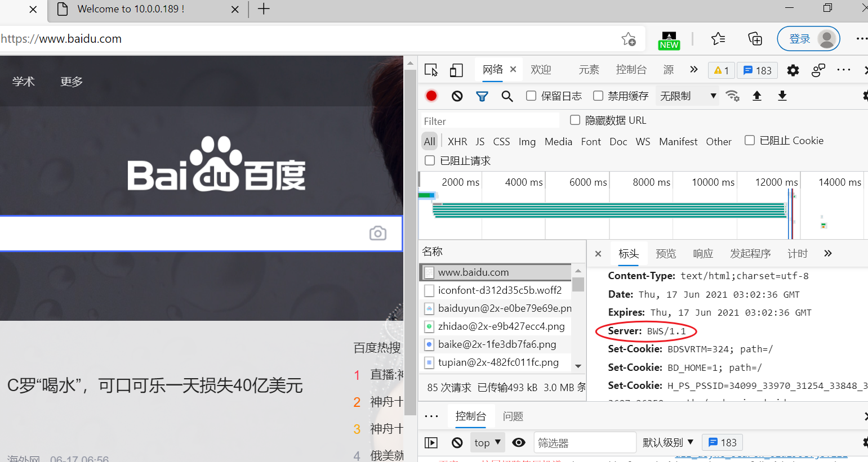This screenshot has height=462, width=868.
Task: Open the 无限制 throttling dropdown
Action: click(687, 96)
